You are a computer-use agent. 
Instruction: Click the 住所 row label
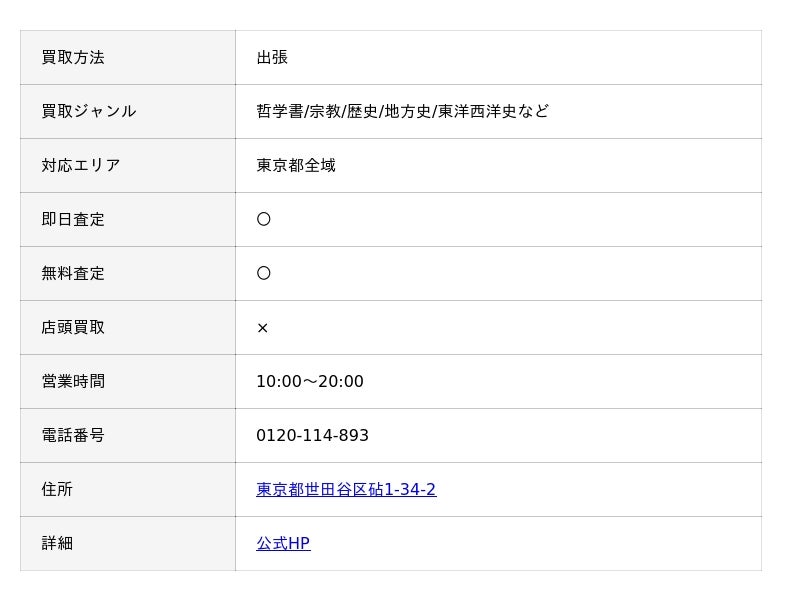[x=57, y=489]
